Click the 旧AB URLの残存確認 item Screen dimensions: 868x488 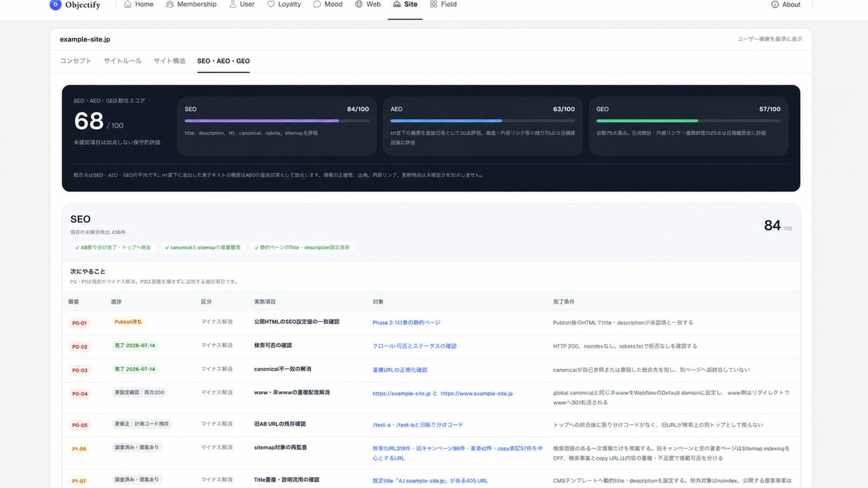[x=280, y=424]
